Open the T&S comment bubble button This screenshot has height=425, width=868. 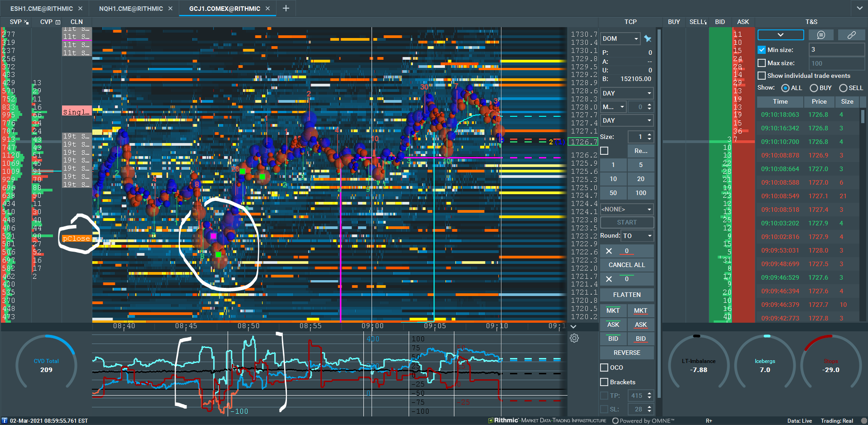tap(821, 35)
